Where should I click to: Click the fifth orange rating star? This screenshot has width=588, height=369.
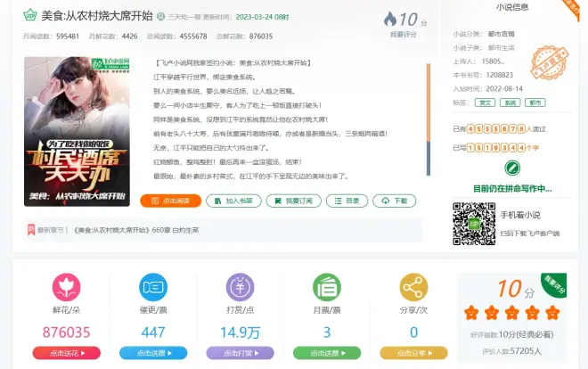tap(552, 313)
